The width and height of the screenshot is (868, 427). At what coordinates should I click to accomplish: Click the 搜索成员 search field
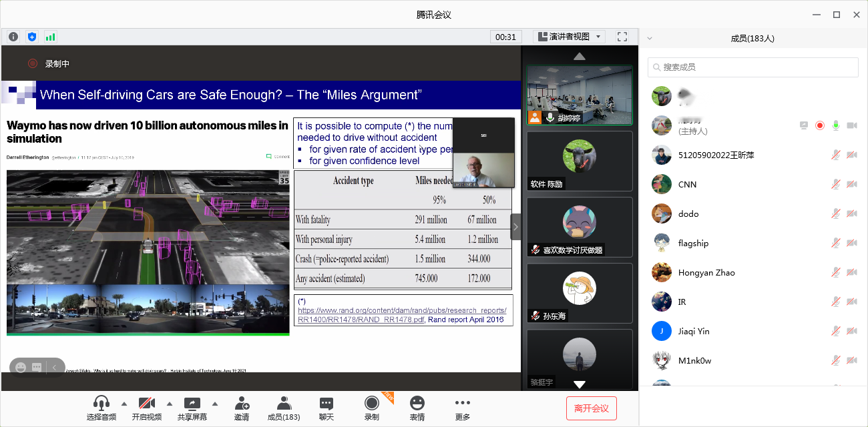click(753, 67)
